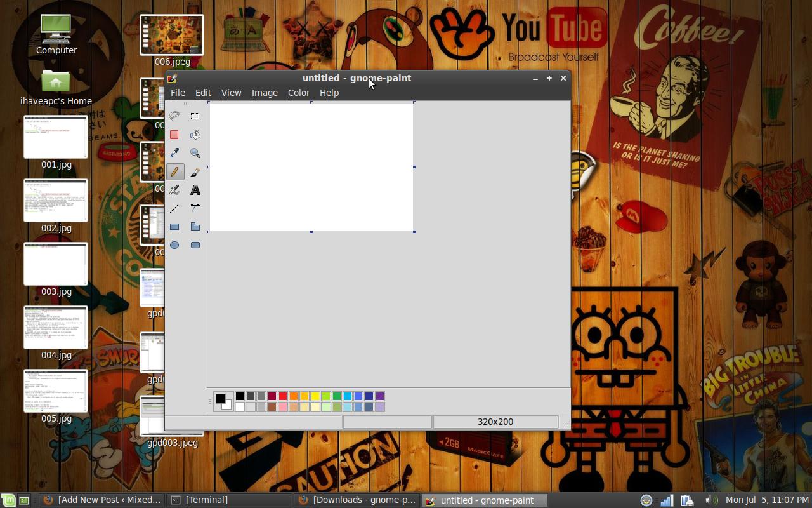Select the paint bucket fill tool
The image size is (812, 508).
click(x=195, y=135)
